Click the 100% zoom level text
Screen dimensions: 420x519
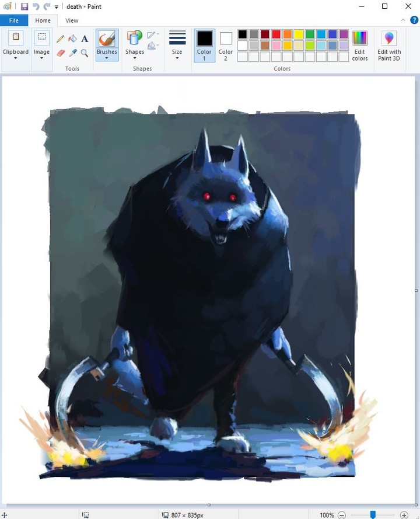point(327,515)
